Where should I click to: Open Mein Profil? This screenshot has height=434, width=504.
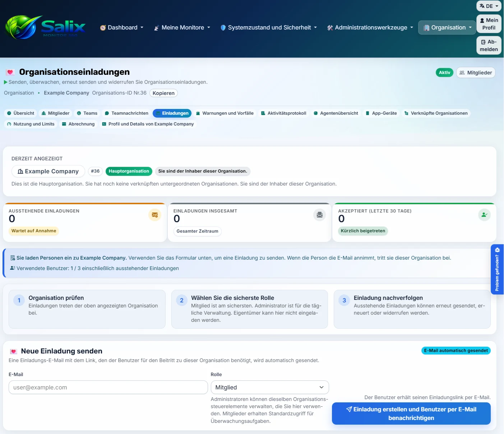[489, 24]
